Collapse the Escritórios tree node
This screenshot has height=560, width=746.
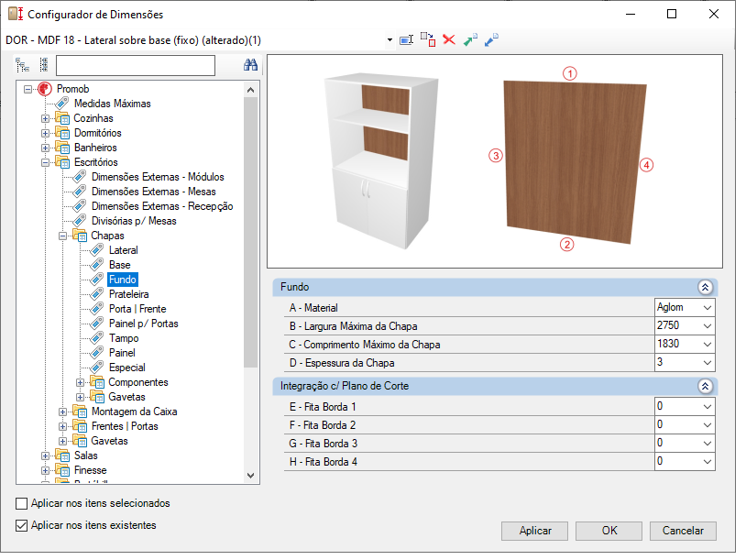point(45,162)
